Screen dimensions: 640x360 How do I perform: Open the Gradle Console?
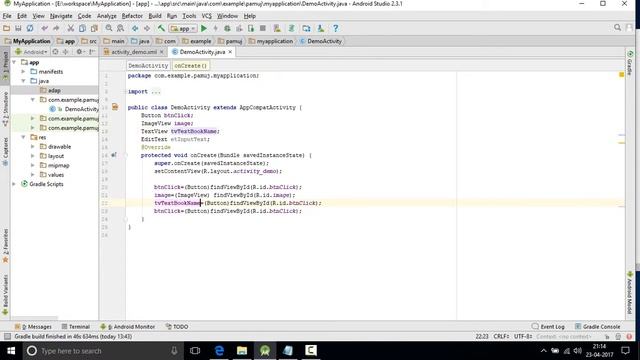[x=598, y=327]
